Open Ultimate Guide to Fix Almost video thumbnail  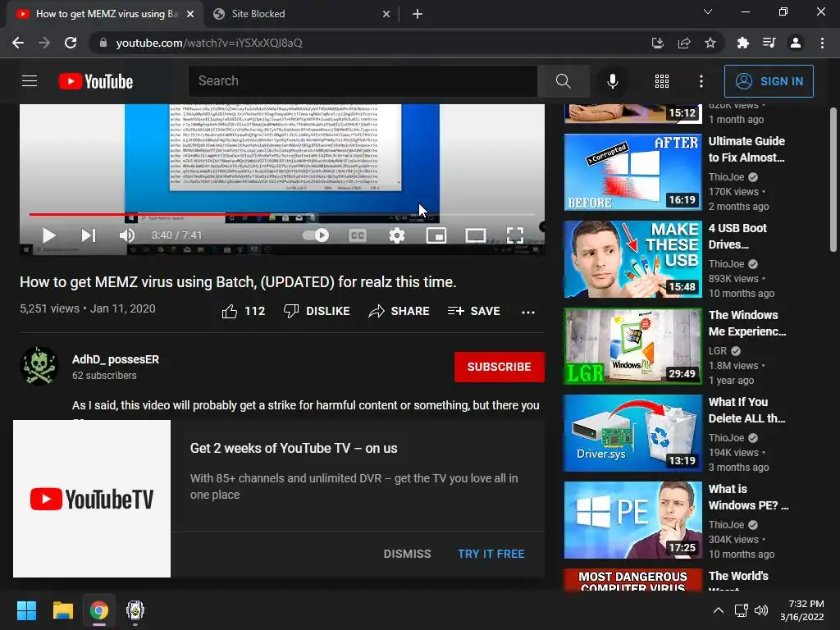tap(632, 172)
